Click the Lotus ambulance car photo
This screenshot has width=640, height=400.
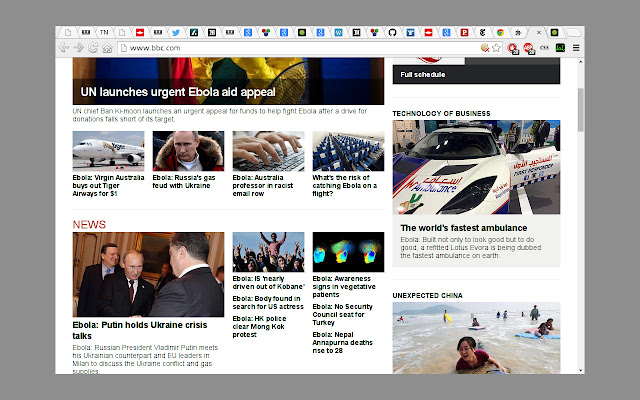pos(476,167)
